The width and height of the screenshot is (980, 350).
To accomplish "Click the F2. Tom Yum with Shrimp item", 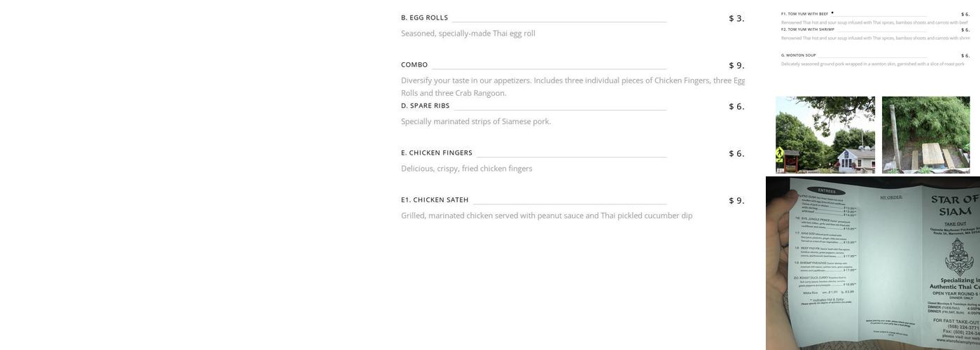I will click(808, 29).
